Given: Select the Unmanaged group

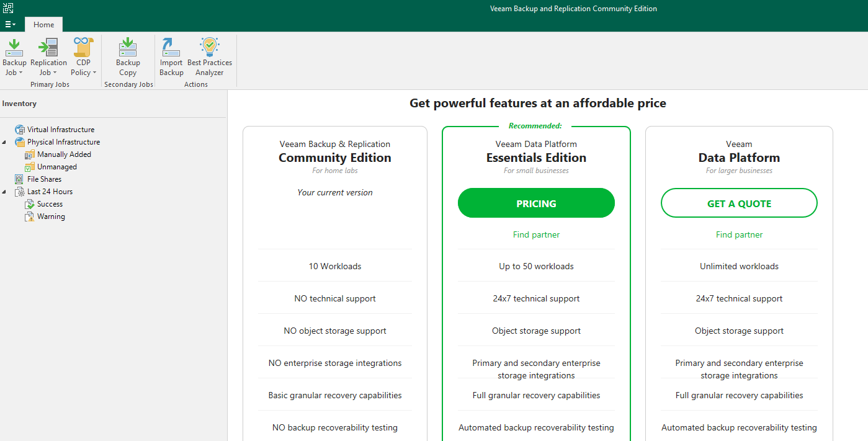Looking at the screenshot, I should [x=57, y=167].
